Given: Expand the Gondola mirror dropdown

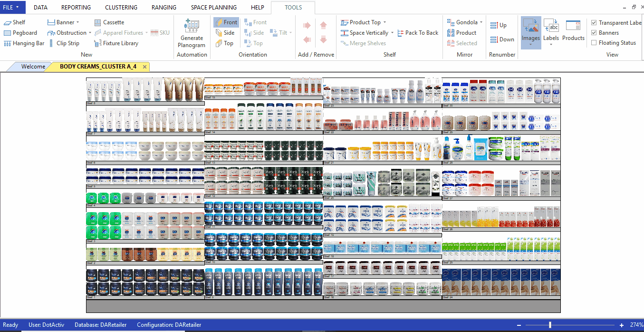Looking at the screenshot, I should (x=481, y=22).
